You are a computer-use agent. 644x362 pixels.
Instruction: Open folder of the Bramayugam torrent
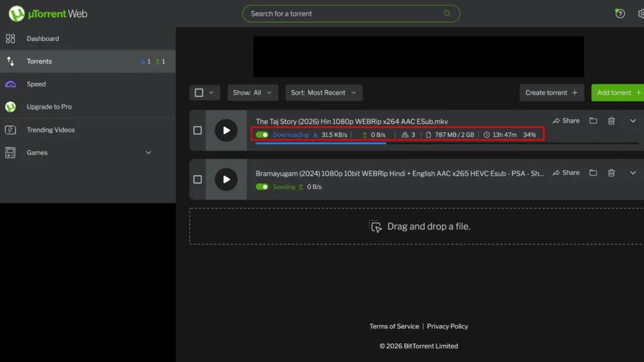[x=593, y=173]
